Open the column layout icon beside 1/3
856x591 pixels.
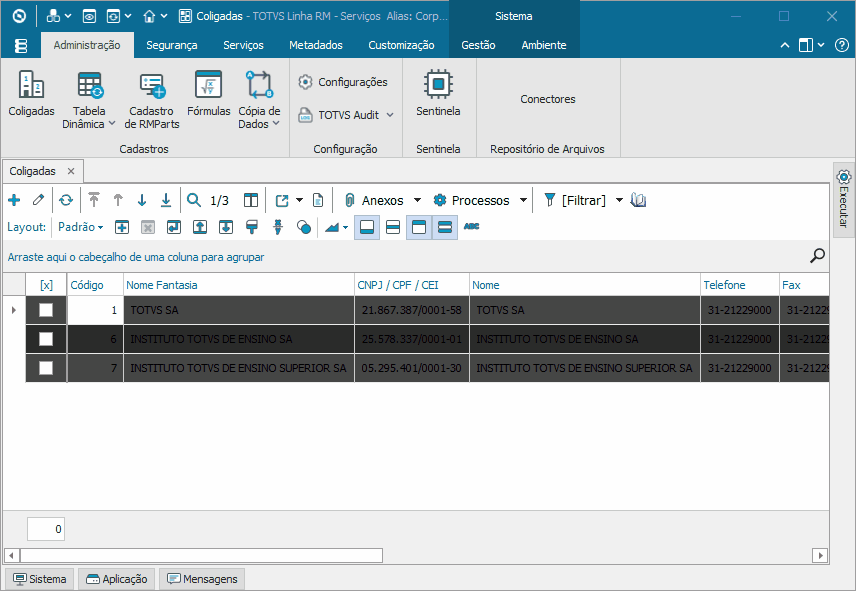(251, 200)
